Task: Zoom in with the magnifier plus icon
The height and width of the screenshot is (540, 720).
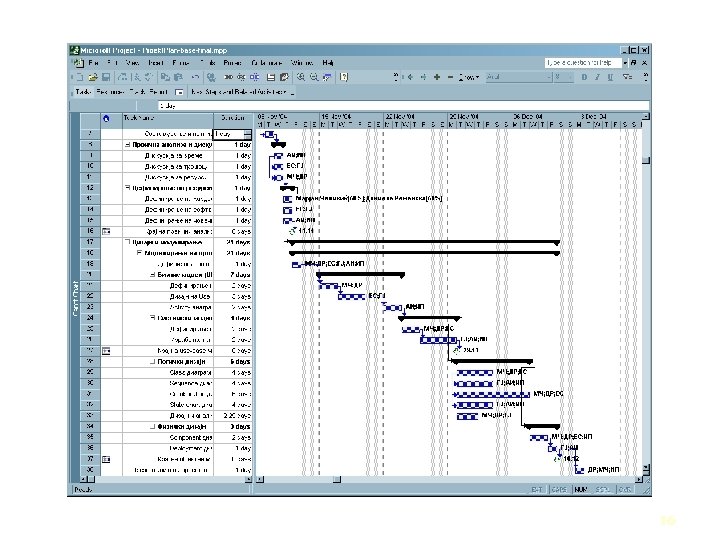Action: coord(301,77)
